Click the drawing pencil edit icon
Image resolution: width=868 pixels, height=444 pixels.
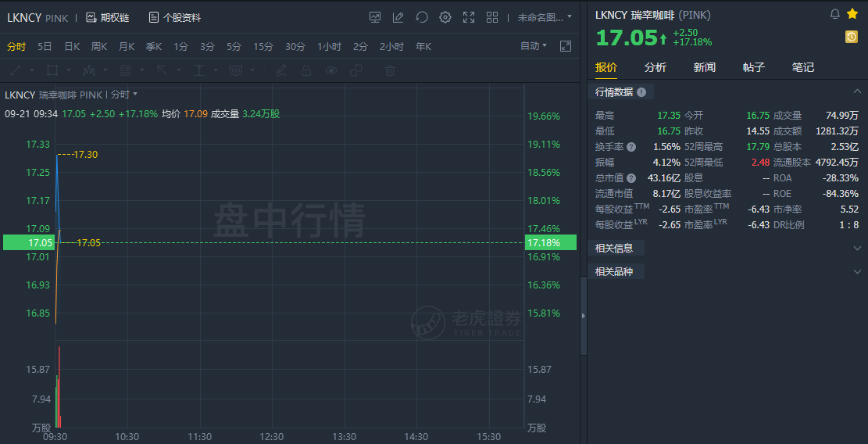[x=281, y=70]
